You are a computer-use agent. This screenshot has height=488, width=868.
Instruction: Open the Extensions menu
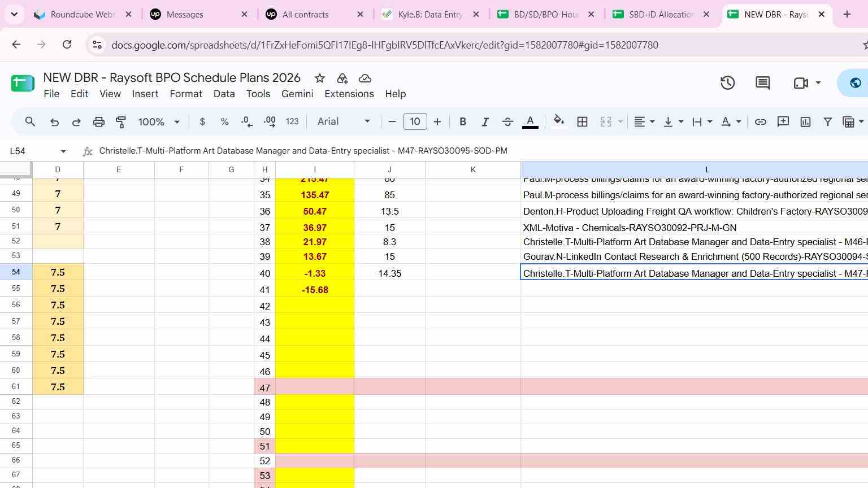(349, 94)
